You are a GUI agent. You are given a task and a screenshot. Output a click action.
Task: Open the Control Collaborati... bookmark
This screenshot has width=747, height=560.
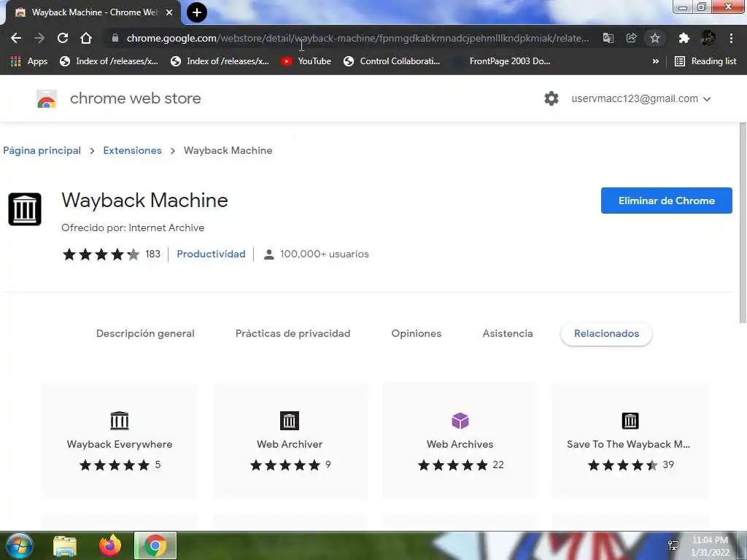tap(392, 61)
